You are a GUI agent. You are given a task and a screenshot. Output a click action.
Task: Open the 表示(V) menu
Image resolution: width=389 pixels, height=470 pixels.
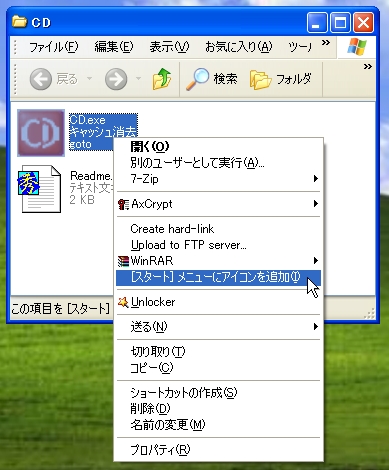tap(169, 47)
